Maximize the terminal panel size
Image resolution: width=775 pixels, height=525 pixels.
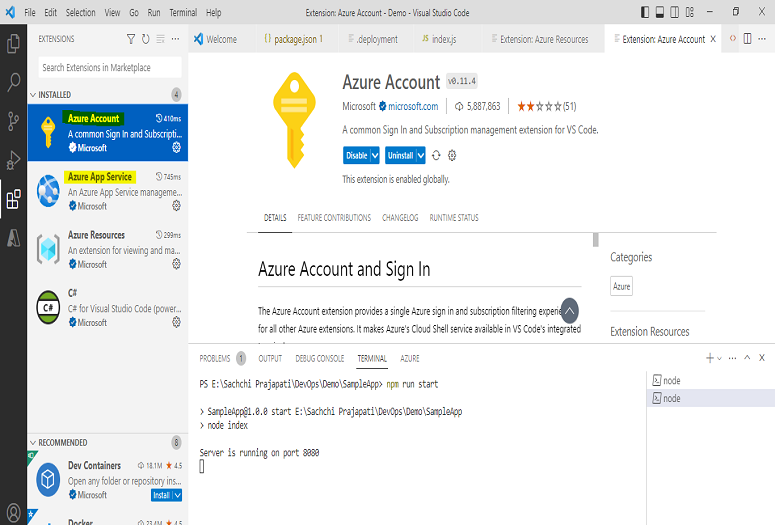pyautogui.click(x=747, y=357)
